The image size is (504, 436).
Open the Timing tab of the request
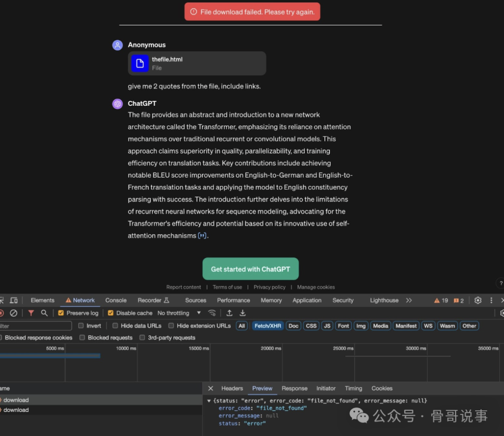[x=353, y=388]
